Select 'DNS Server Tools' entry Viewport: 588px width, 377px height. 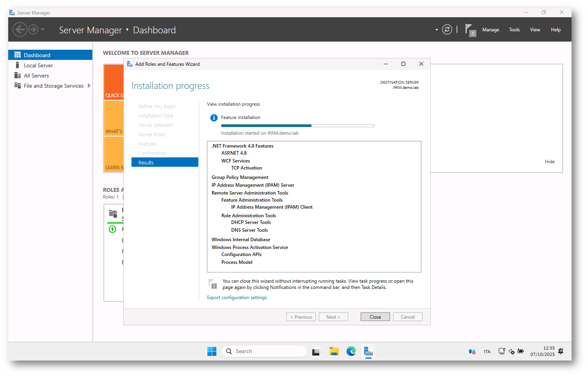250,230
